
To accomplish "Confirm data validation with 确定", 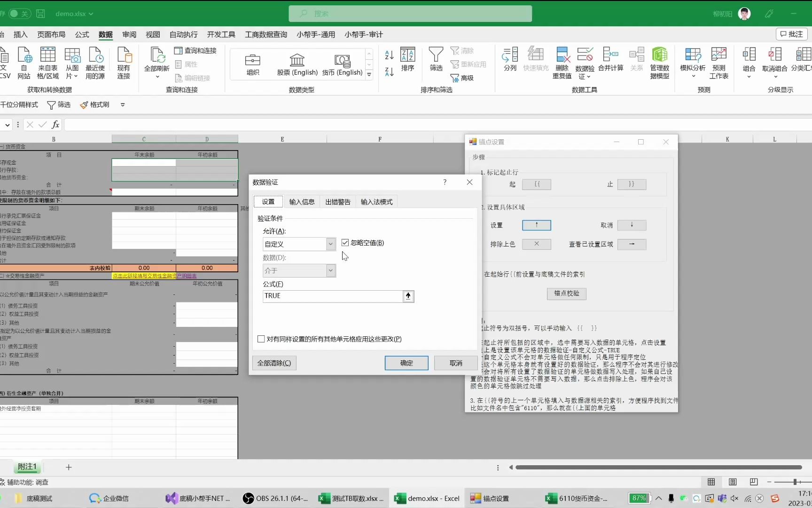I will coord(406,363).
